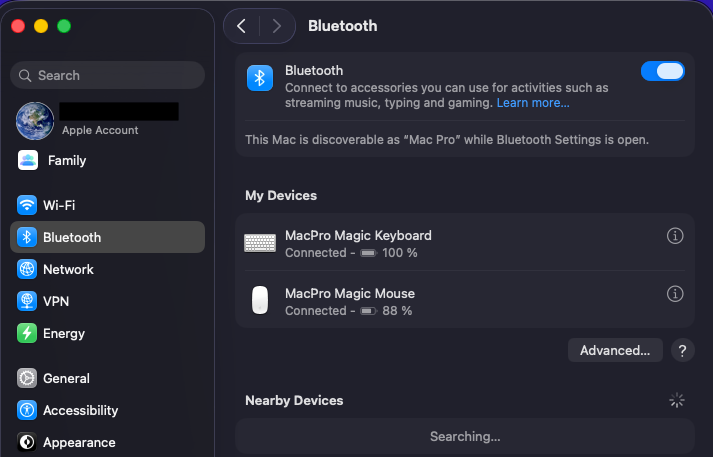Select Bluetooth in the sidebar

point(107,237)
